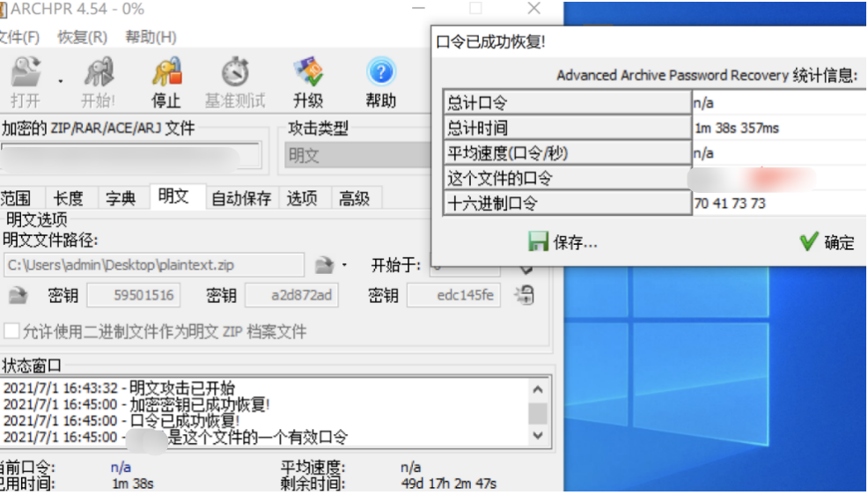The width and height of the screenshot is (868, 495).
Task: Expand the arrow beside plaintext browse icon
Action: click(x=344, y=265)
